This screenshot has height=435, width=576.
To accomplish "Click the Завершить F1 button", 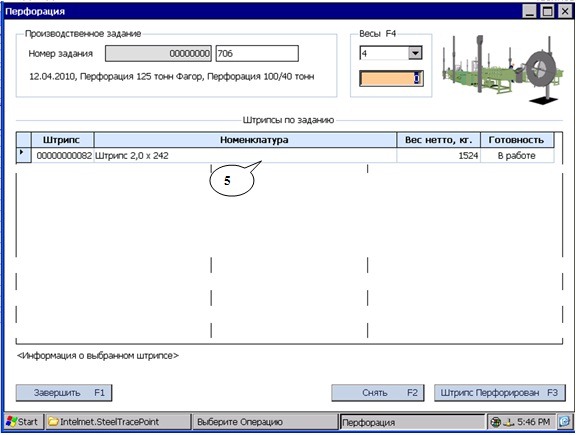I will (x=64, y=393).
